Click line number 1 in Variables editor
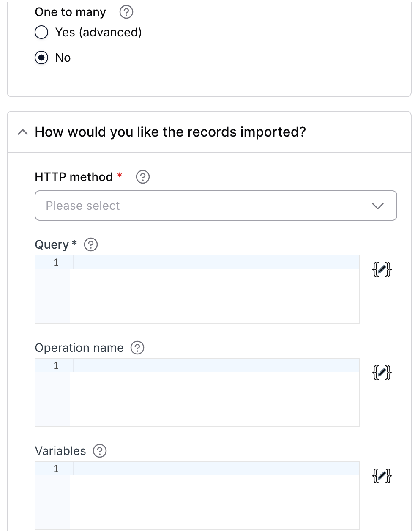The height and width of the screenshot is (532, 415). tap(56, 469)
